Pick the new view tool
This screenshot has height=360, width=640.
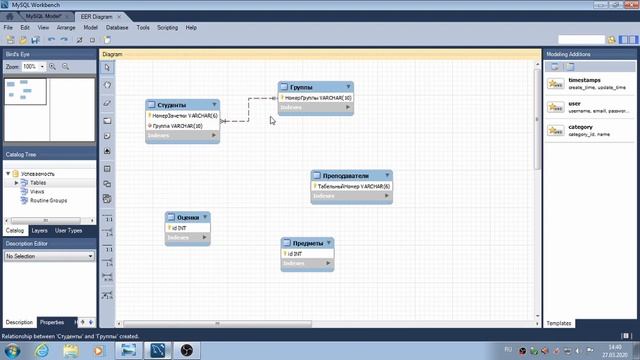pos(107,184)
